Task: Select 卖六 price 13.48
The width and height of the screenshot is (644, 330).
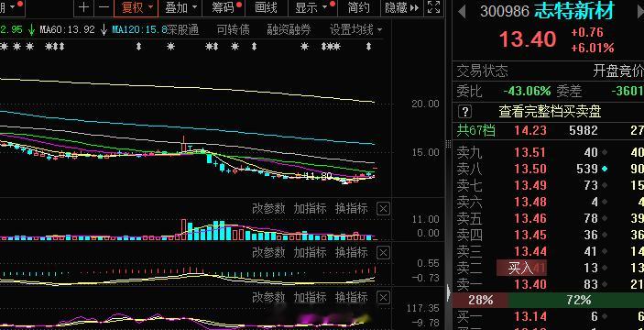Action: click(x=530, y=202)
